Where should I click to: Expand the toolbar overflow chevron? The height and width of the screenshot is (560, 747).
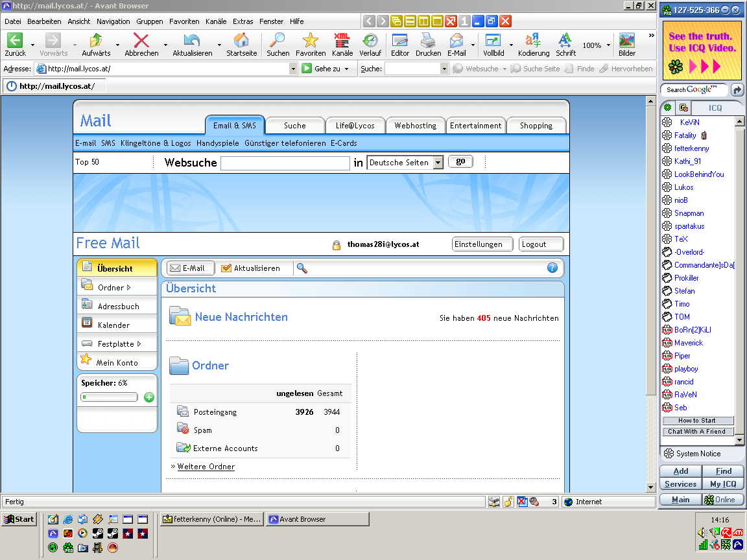point(651,36)
